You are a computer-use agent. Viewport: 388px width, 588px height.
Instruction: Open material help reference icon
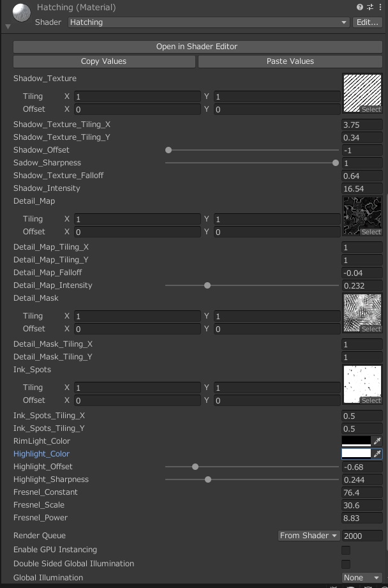coord(361,7)
